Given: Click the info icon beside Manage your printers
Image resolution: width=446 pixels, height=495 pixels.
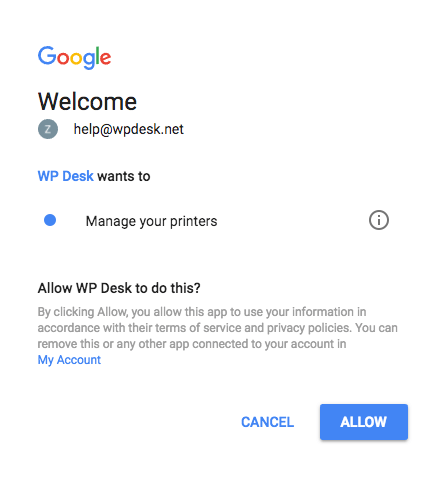Looking at the screenshot, I should pos(379,220).
